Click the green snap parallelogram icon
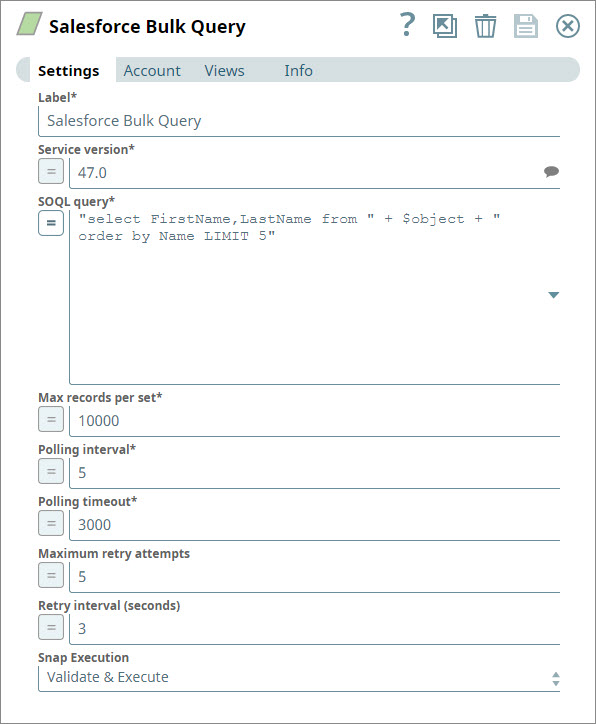This screenshot has width=596, height=724. [x=30, y=24]
